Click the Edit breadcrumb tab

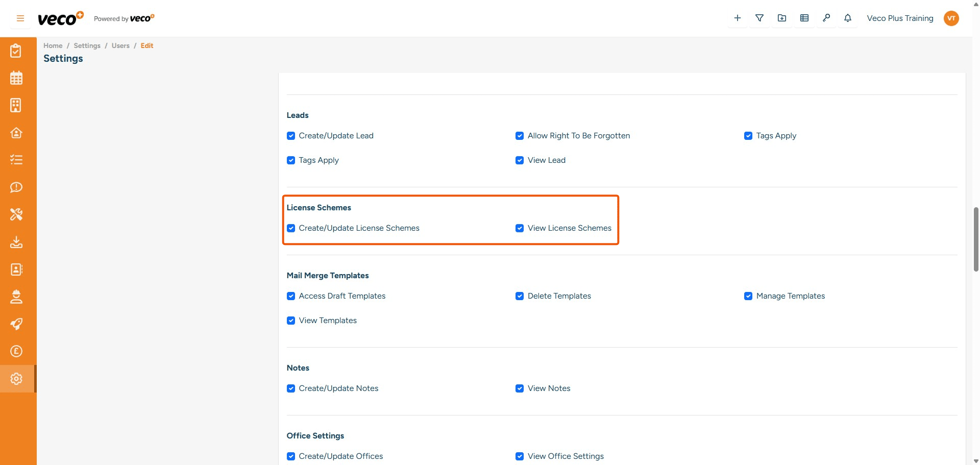[147, 45]
